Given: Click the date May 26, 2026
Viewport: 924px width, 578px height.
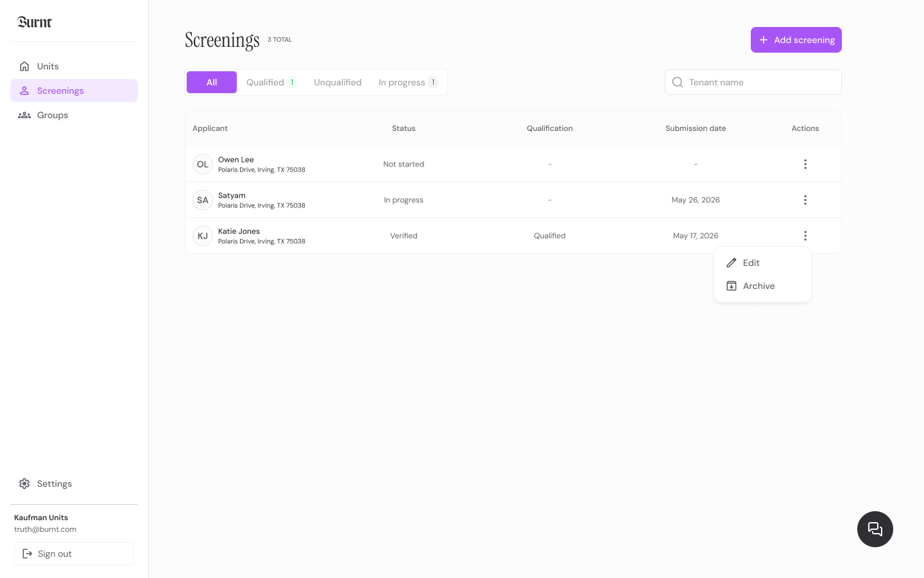Looking at the screenshot, I should coord(696,200).
